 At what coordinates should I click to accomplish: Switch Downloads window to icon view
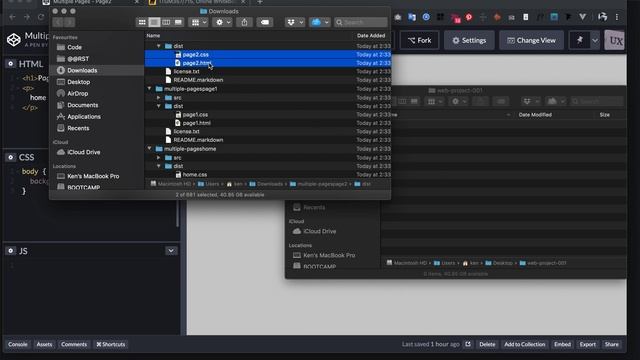[142, 22]
